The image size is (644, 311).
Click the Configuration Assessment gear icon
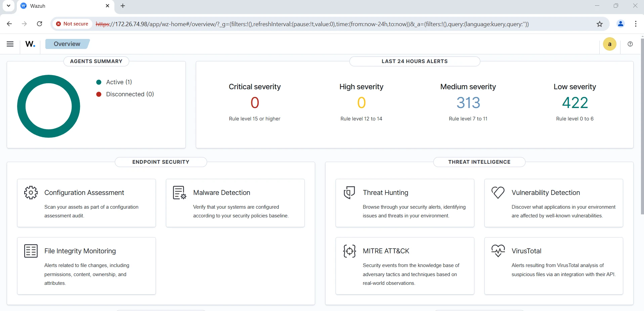coord(31,193)
